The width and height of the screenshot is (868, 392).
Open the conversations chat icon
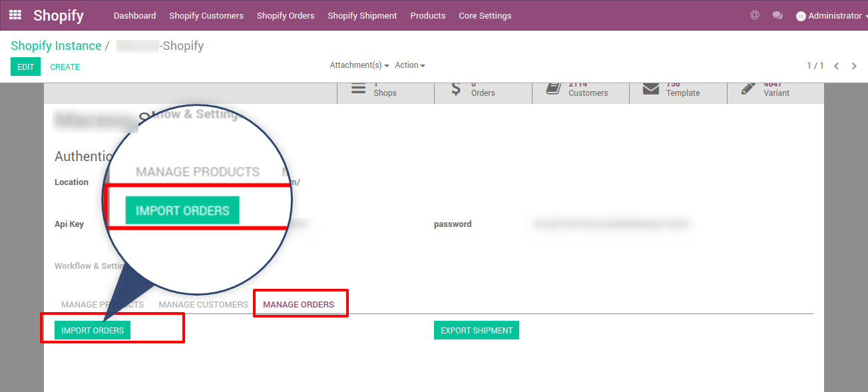(x=777, y=15)
